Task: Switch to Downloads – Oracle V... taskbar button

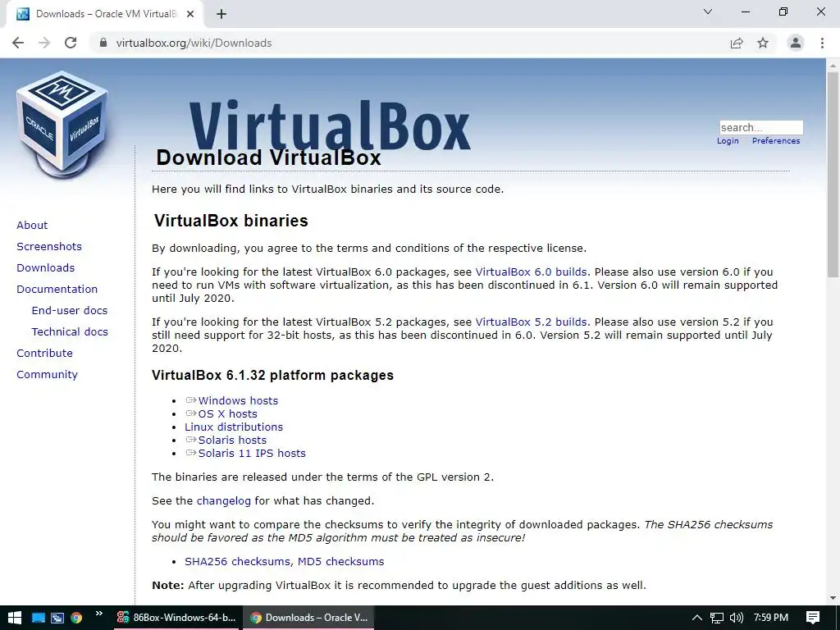Action: [x=308, y=618]
